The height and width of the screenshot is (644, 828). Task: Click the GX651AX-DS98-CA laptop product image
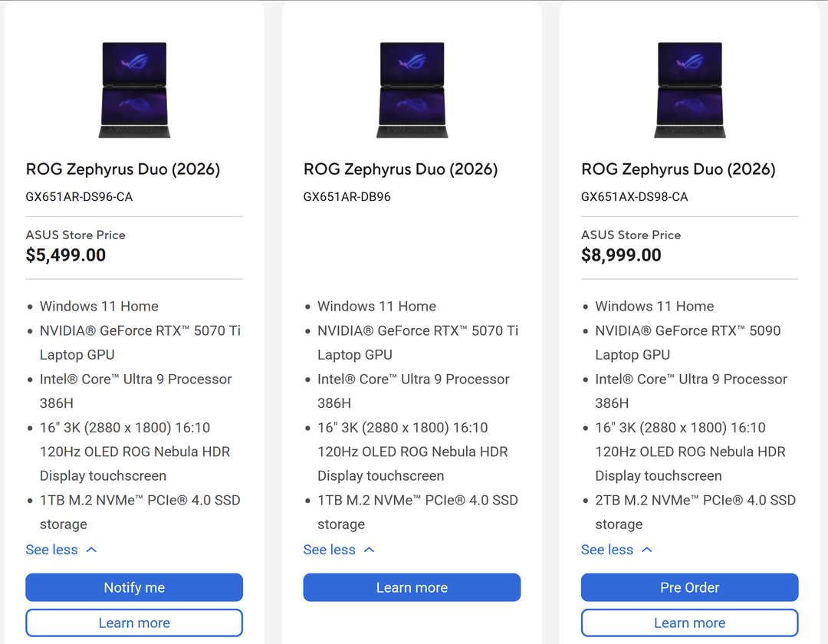pos(689,90)
